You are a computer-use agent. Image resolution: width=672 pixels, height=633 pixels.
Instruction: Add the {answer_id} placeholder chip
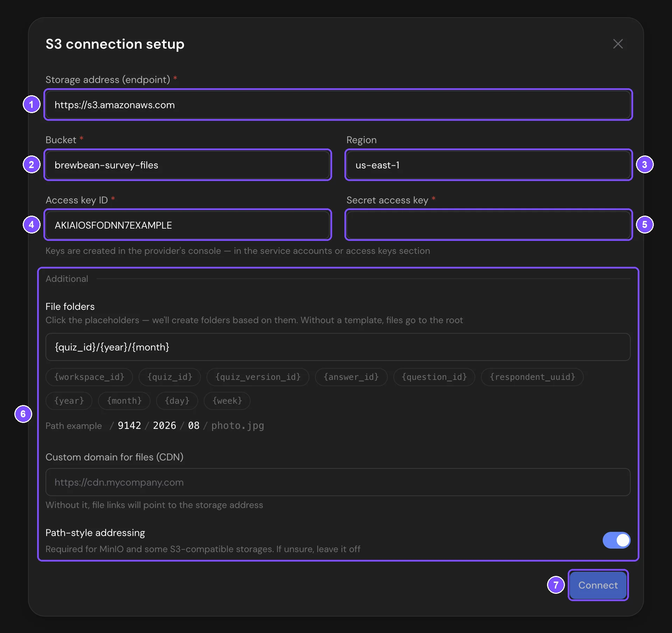coord(351,377)
